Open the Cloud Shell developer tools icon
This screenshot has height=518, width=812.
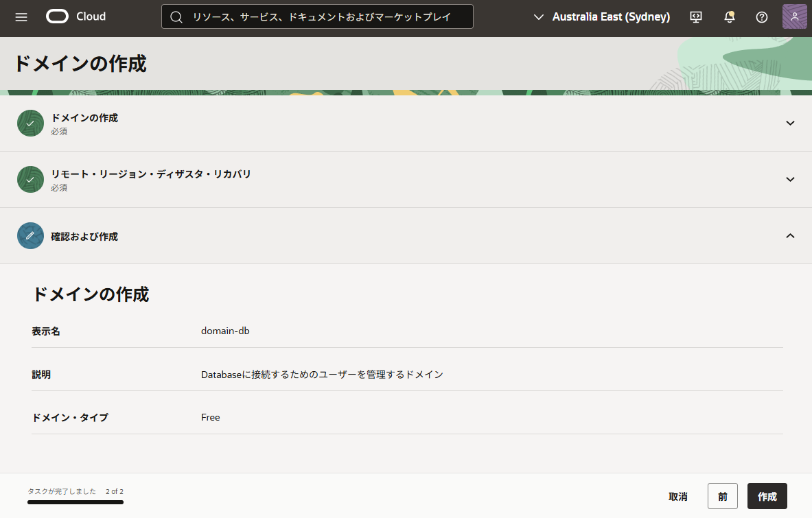click(696, 17)
